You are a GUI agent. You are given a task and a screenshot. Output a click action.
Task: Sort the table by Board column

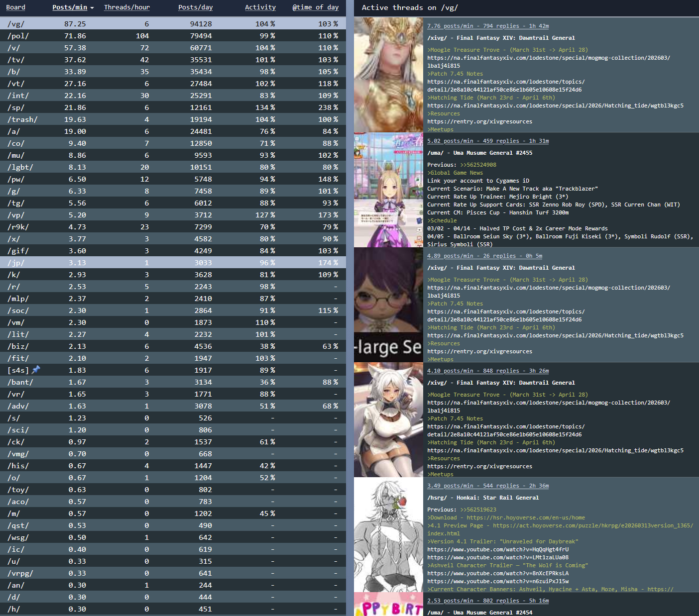tap(16, 7)
